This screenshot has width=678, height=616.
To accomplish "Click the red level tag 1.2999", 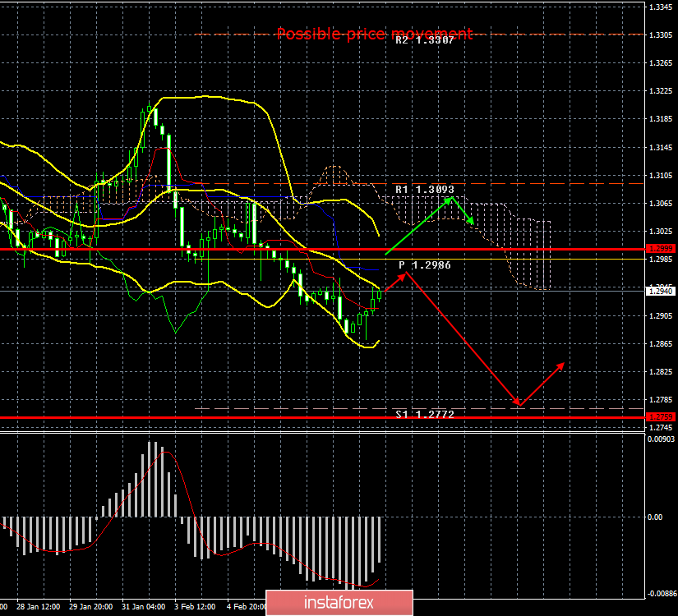I will click(x=661, y=248).
